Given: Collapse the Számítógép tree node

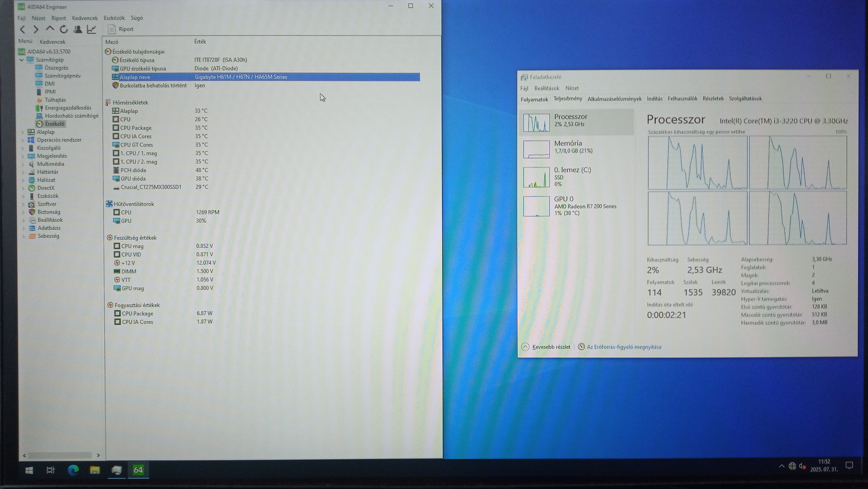Looking at the screenshot, I should 22,60.
